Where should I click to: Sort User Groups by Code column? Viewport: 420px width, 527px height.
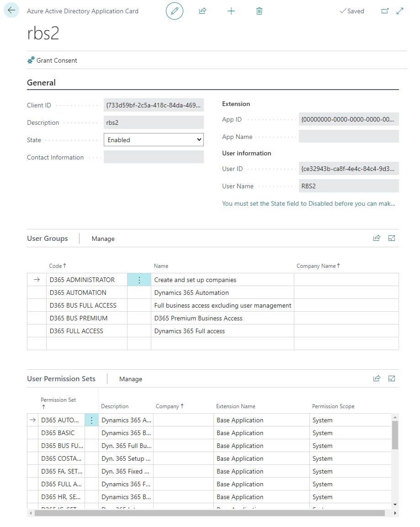pos(58,266)
